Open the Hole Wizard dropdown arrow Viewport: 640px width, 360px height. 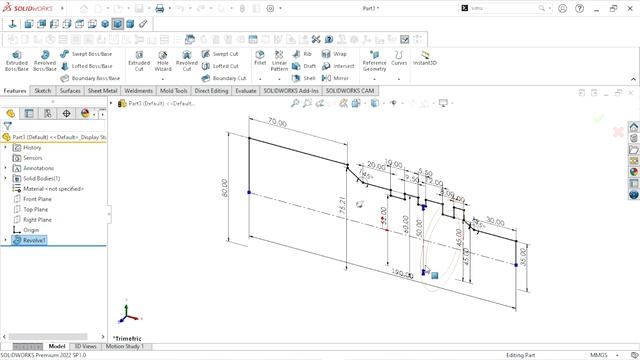[x=162, y=79]
